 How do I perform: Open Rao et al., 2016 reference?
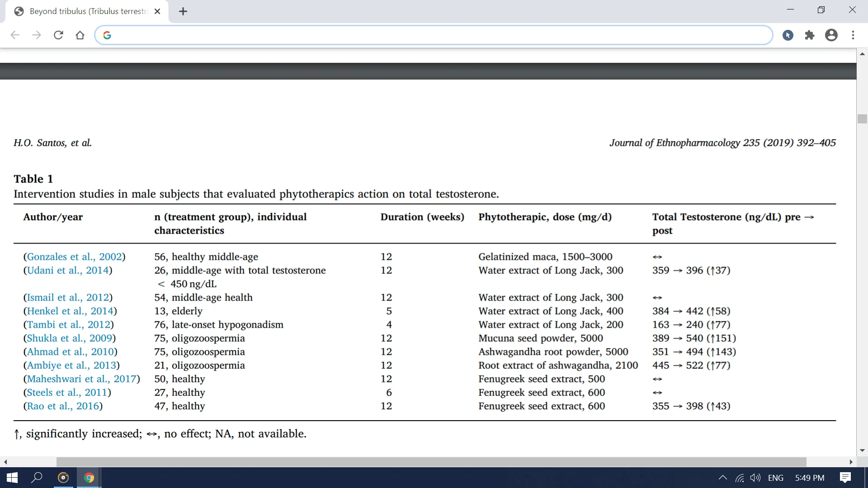[x=63, y=406]
